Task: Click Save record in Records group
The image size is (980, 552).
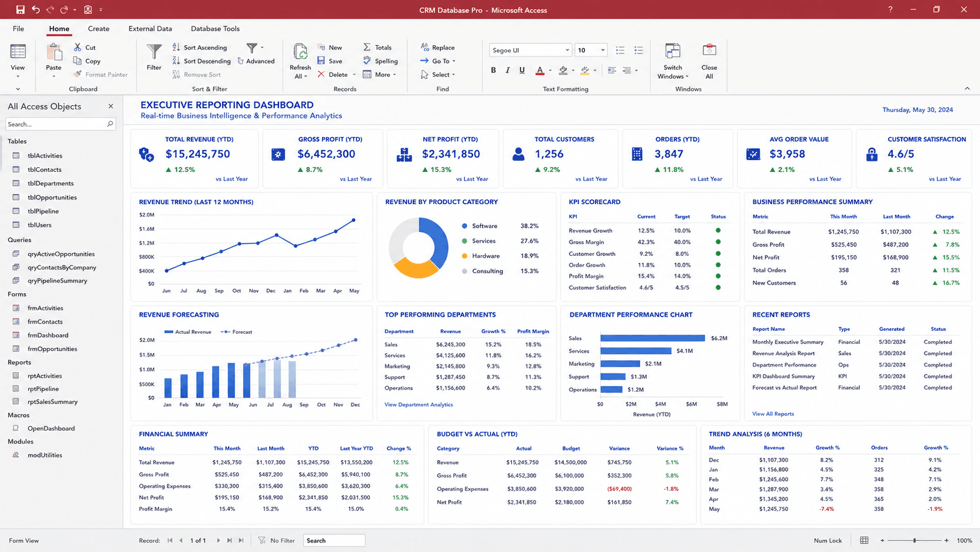Action: click(x=330, y=61)
